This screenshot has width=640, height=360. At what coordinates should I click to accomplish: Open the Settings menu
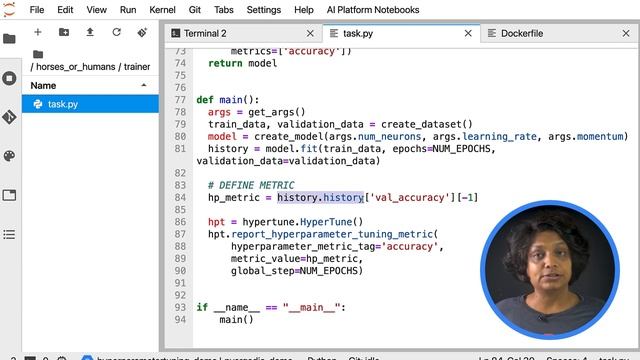264,10
